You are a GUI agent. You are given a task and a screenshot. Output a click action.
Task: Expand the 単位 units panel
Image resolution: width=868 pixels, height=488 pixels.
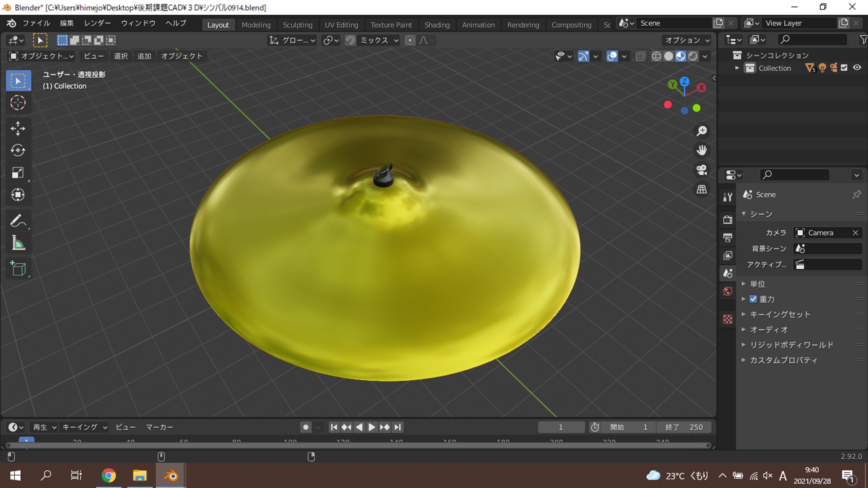click(757, 284)
